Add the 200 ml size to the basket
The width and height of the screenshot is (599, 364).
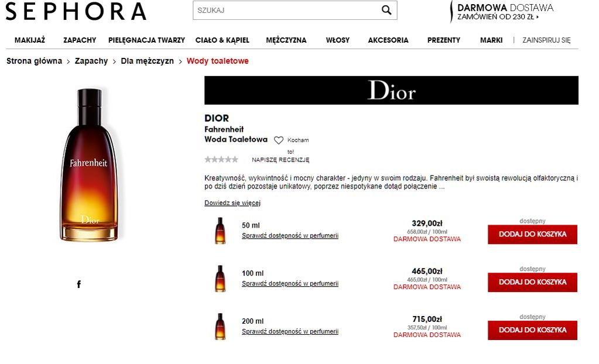click(x=532, y=330)
